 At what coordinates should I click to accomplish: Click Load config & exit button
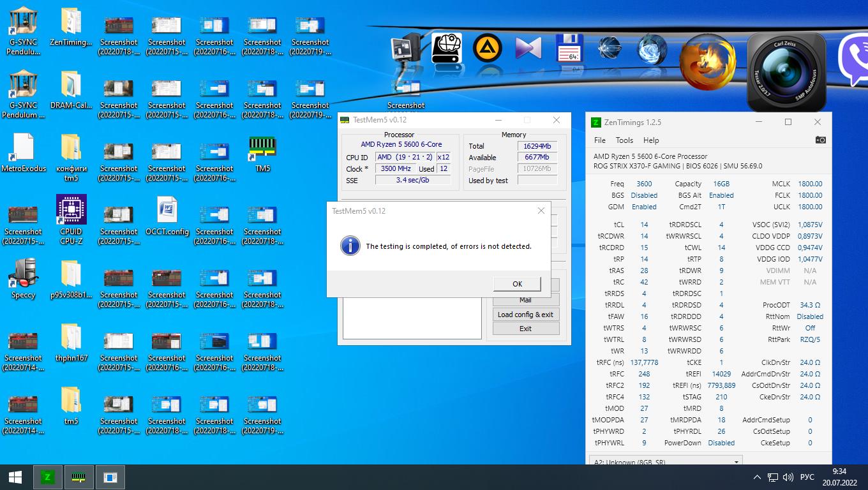click(x=525, y=315)
